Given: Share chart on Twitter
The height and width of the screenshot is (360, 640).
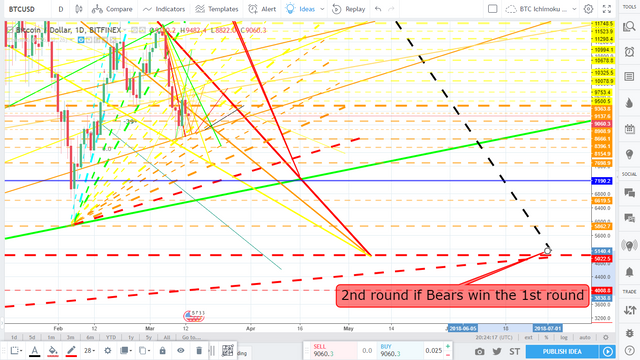Looking at the screenshot, I should [497, 351].
